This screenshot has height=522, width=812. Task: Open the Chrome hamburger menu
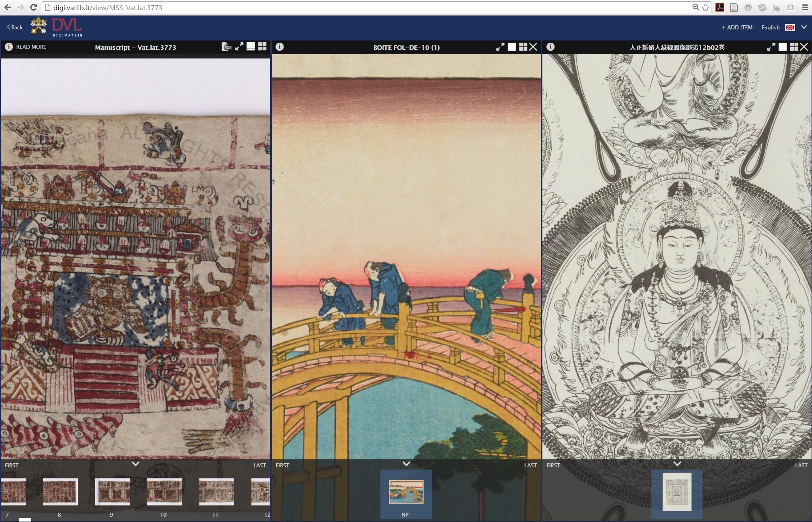point(805,7)
